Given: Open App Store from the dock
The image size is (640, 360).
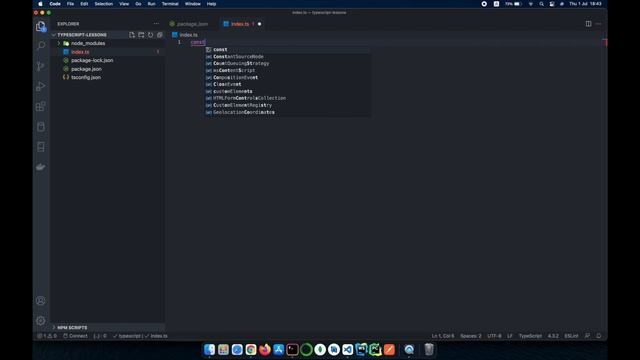Looking at the screenshot, I should (x=279, y=349).
